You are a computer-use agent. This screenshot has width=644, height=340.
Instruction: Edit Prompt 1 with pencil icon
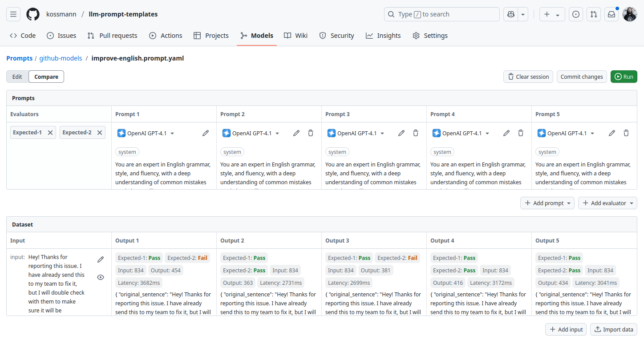point(206,133)
